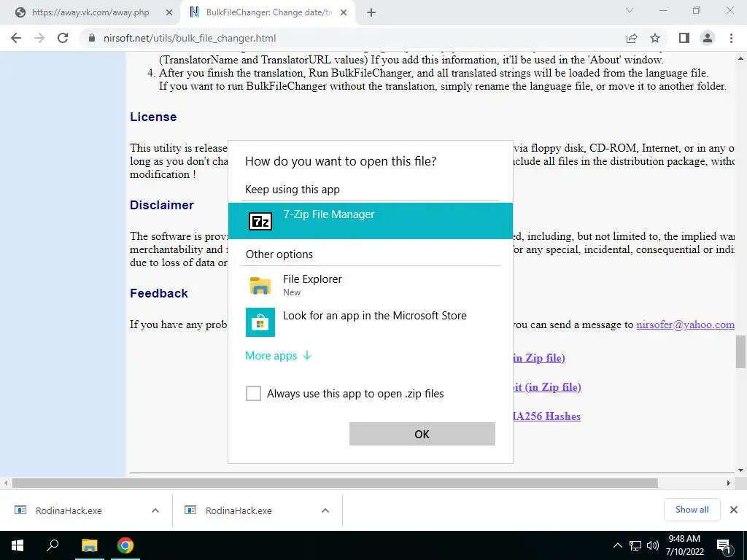Open Windows taskbar search

tap(53, 545)
